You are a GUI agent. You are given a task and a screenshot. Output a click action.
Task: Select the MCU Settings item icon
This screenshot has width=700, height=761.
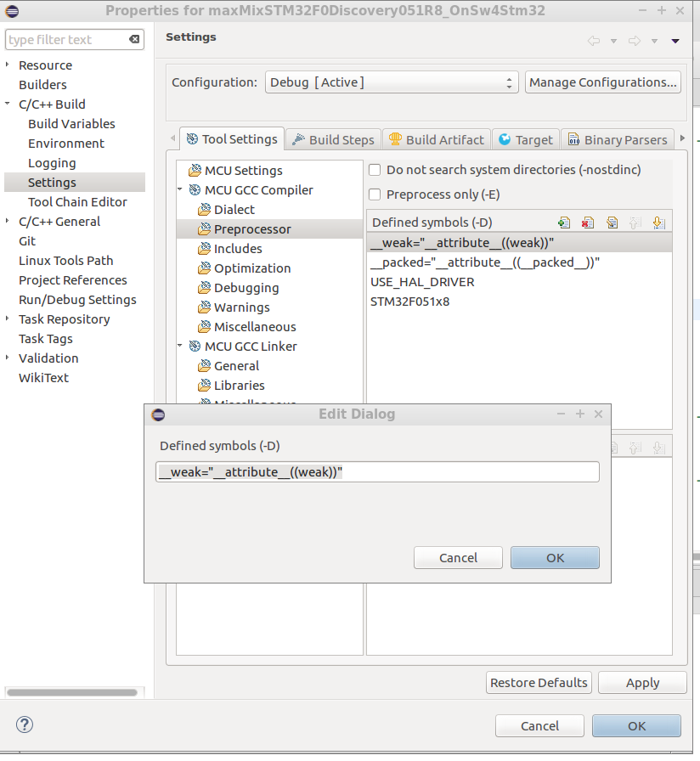click(x=195, y=171)
